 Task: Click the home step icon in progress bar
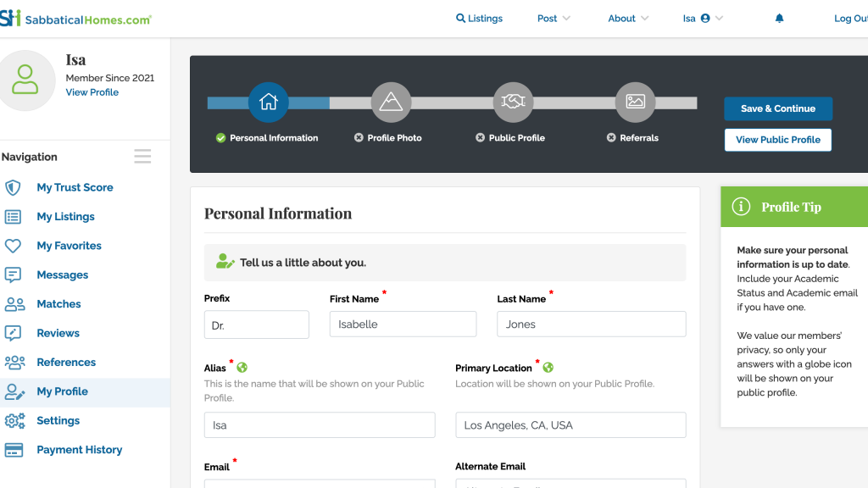pyautogui.click(x=269, y=103)
